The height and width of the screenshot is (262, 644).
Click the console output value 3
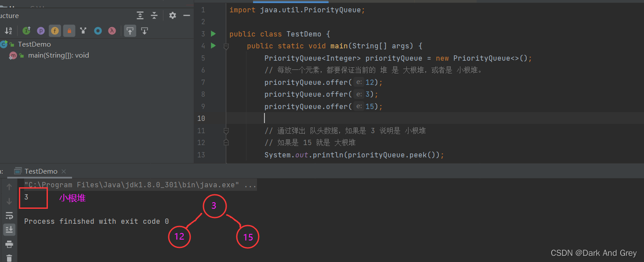tap(26, 197)
